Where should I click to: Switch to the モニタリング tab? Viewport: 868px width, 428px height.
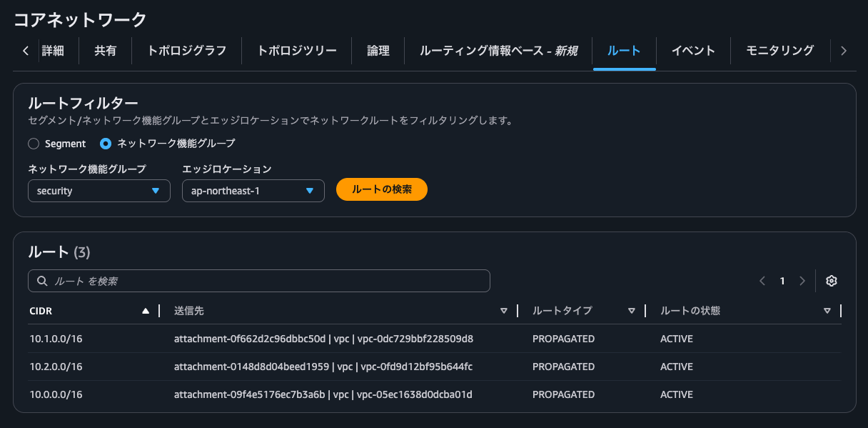coord(779,51)
